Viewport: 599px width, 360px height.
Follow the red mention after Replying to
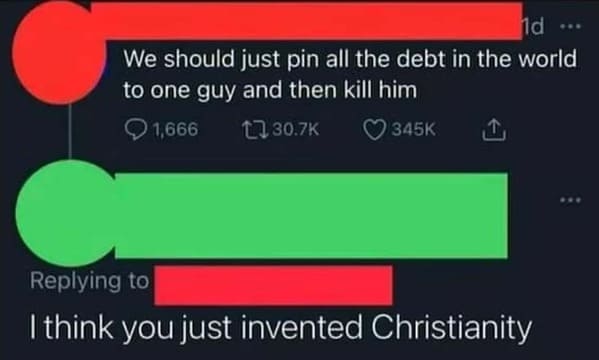point(274,285)
